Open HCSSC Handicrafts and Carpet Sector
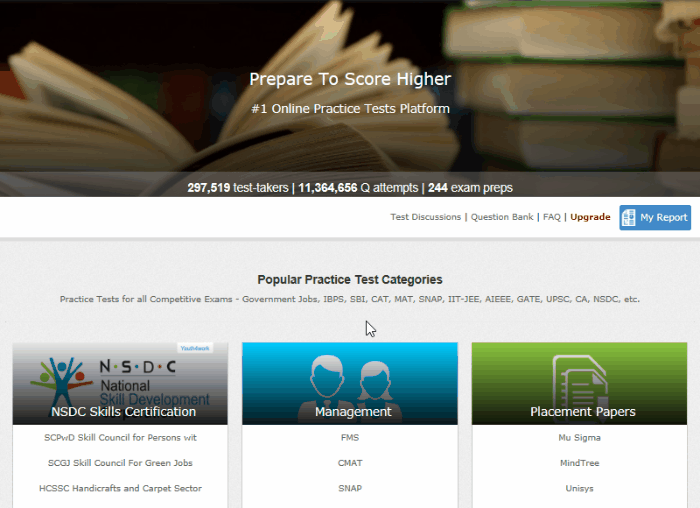The image size is (700, 508). point(120,488)
